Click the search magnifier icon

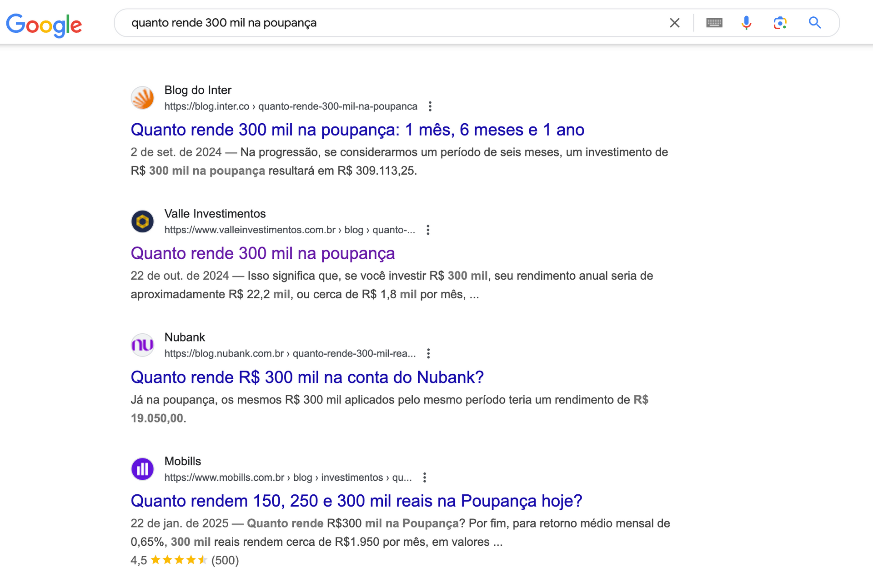tap(815, 23)
